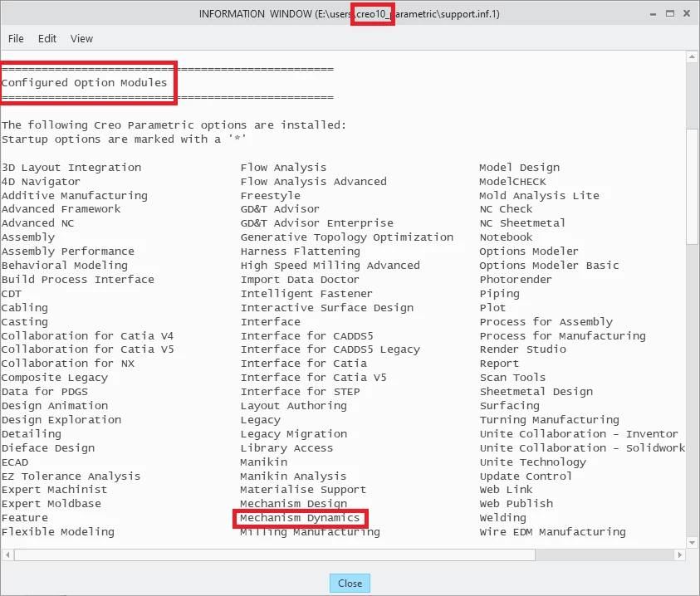Screen dimensions: 700x596
Task: Minimize the Information Window
Action: click(653, 14)
